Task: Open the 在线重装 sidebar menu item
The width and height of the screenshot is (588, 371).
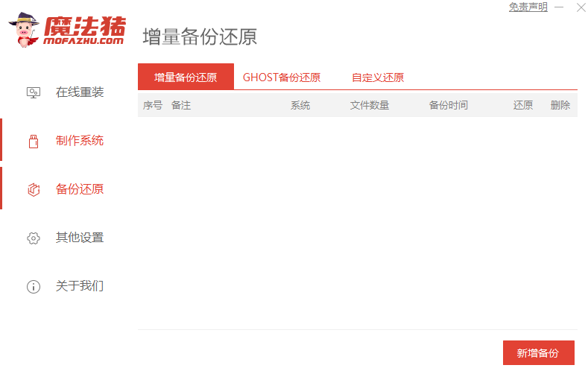Action: [x=80, y=92]
